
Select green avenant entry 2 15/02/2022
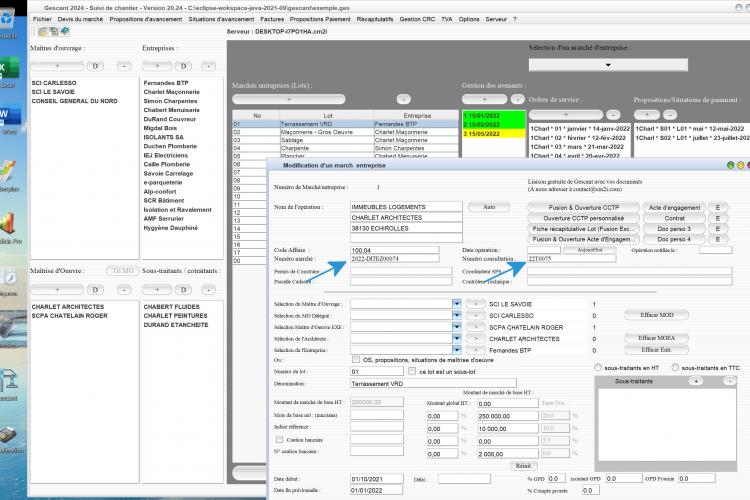tap(493, 124)
